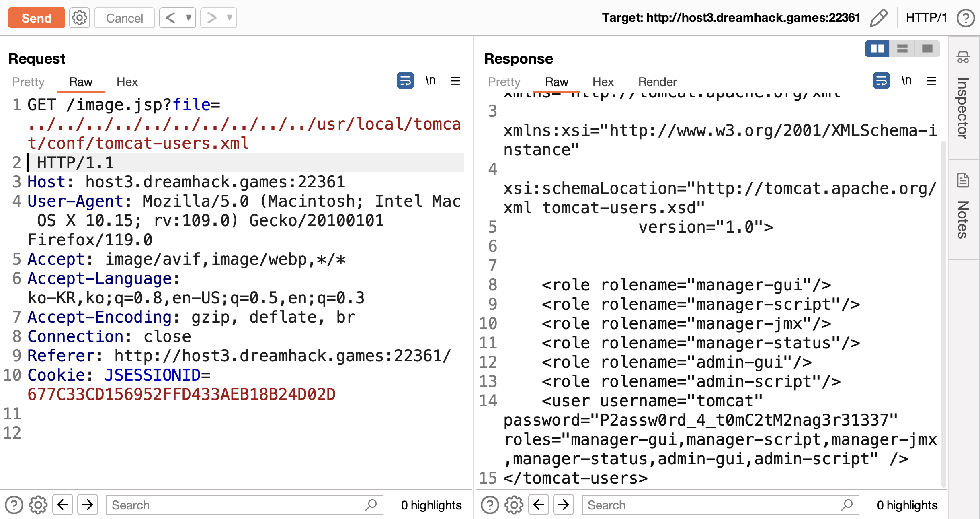Expand the forward history dropdown arrow
The image size is (980, 519).
[230, 18]
